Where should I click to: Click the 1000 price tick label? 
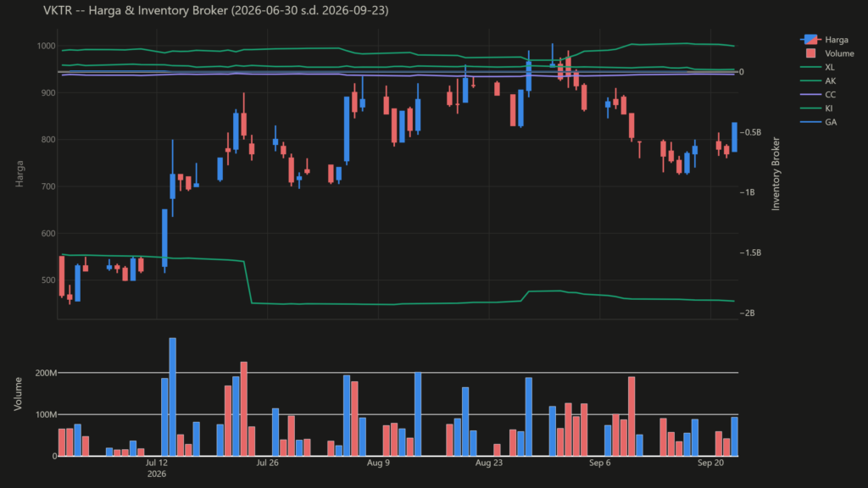pos(46,46)
